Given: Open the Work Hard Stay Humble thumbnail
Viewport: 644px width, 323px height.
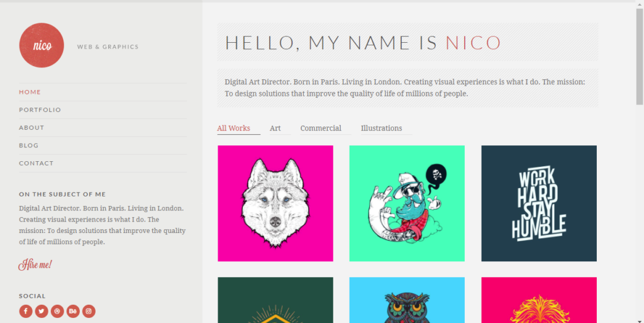Looking at the screenshot, I should (x=539, y=203).
